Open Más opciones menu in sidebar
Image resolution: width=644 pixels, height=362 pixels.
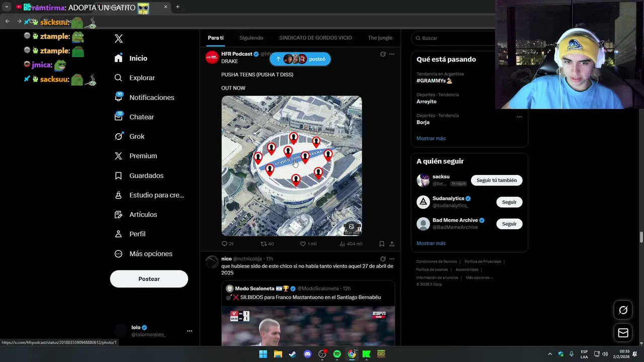click(x=143, y=254)
